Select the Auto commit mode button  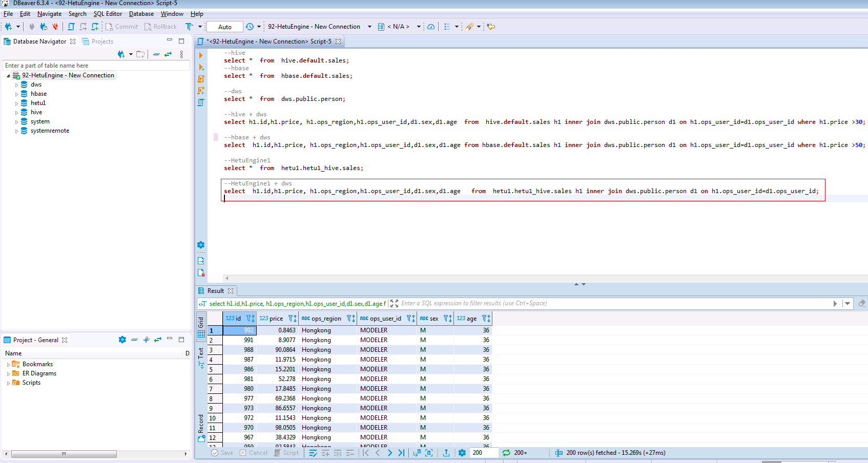point(225,27)
